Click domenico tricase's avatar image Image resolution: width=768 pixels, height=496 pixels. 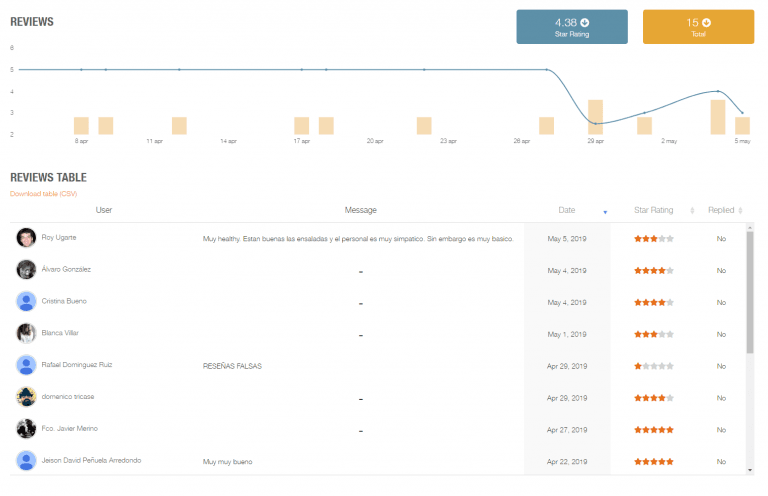click(x=26, y=397)
